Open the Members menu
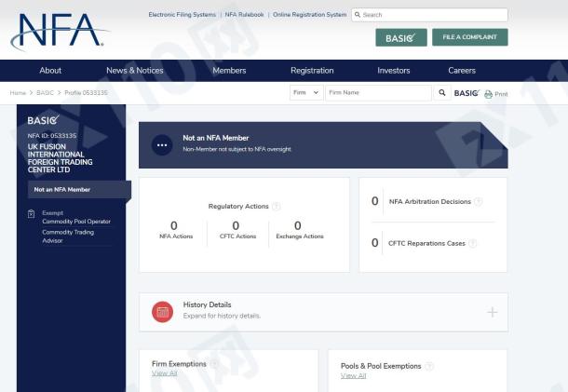This screenshot has width=568, height=392. coord(229,71)
